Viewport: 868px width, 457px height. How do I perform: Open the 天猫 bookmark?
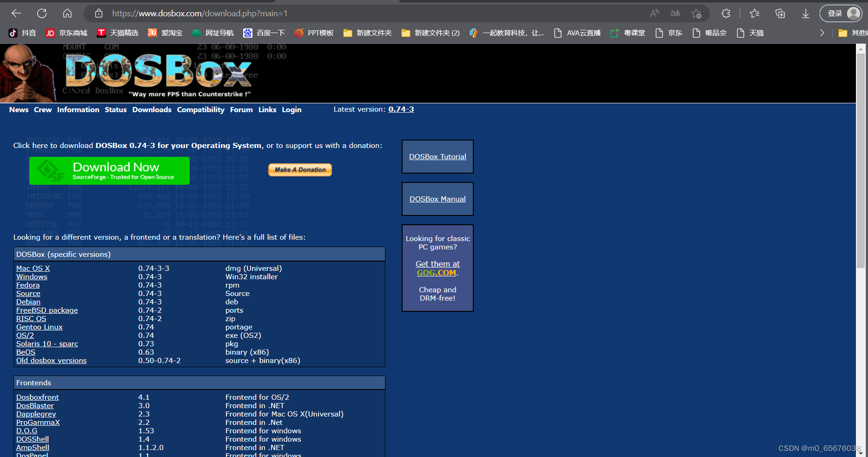(750, 33)
